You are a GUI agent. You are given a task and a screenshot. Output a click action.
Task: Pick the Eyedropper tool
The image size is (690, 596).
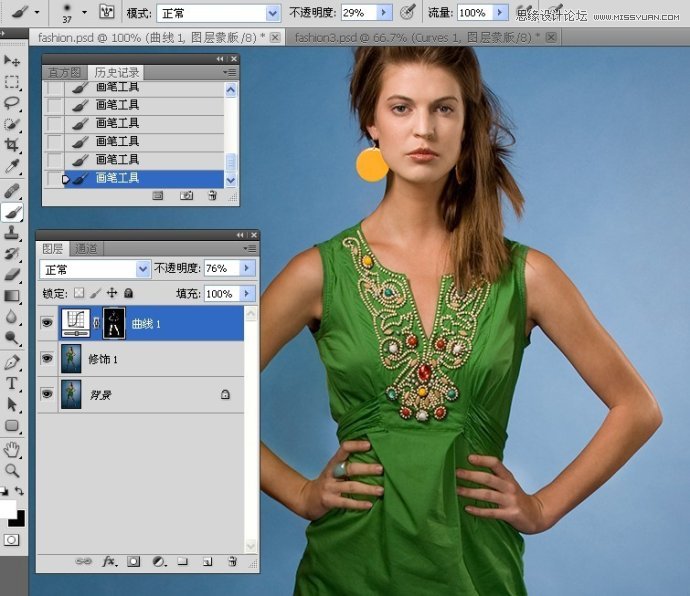(12, 166)
